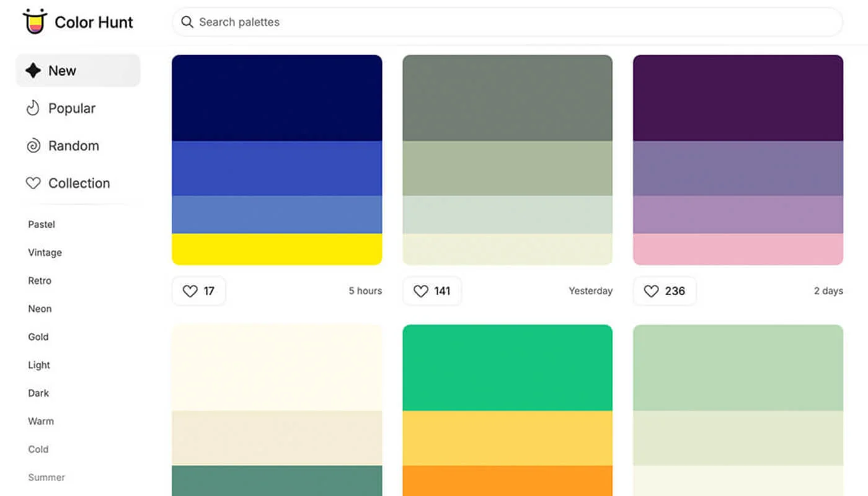This screenshot has width=868, height=496.
Task: Choose the Neon category link
Action: (40, 309)
